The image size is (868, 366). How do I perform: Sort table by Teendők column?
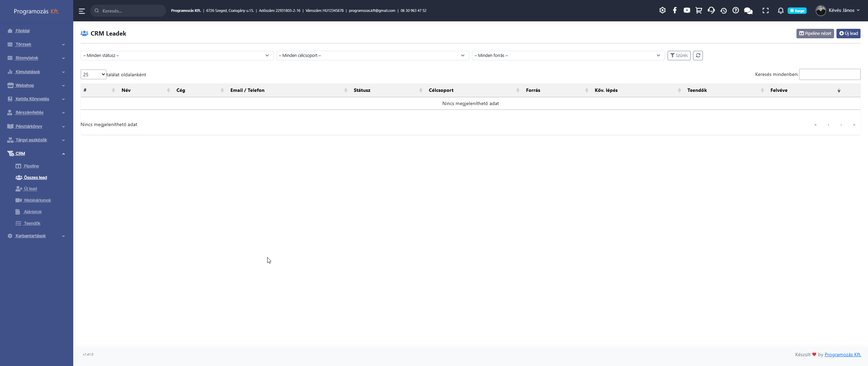(726, 90)
